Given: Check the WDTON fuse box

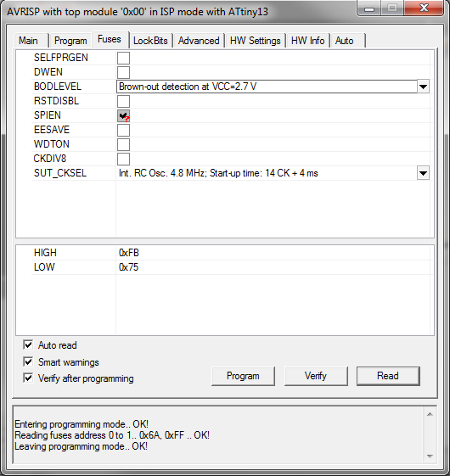Looking at the screenshot, I should point(123,144).
